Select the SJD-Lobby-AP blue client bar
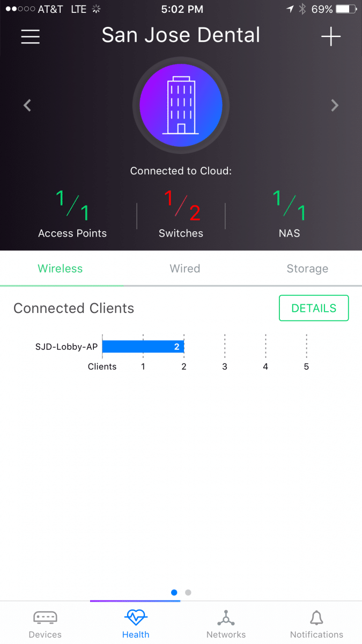 pos(143,347)
